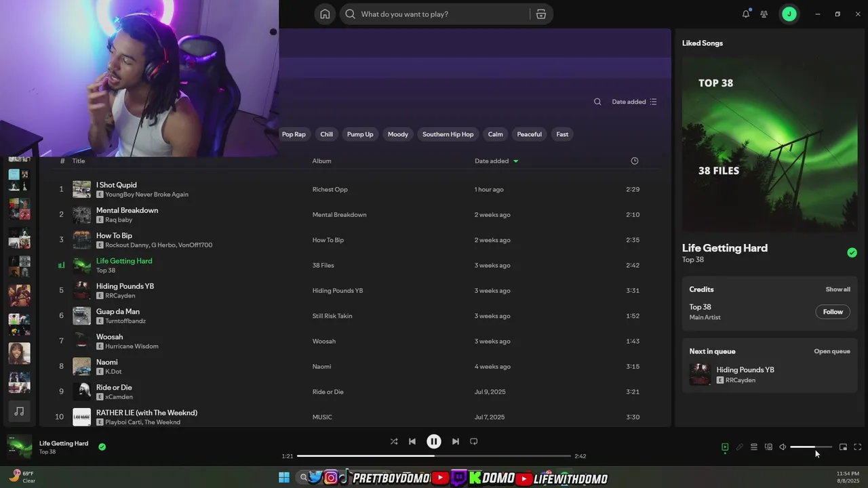Toggle shuffle playback
The width and height of the screenshot is (868, 488).
(394, 441)
